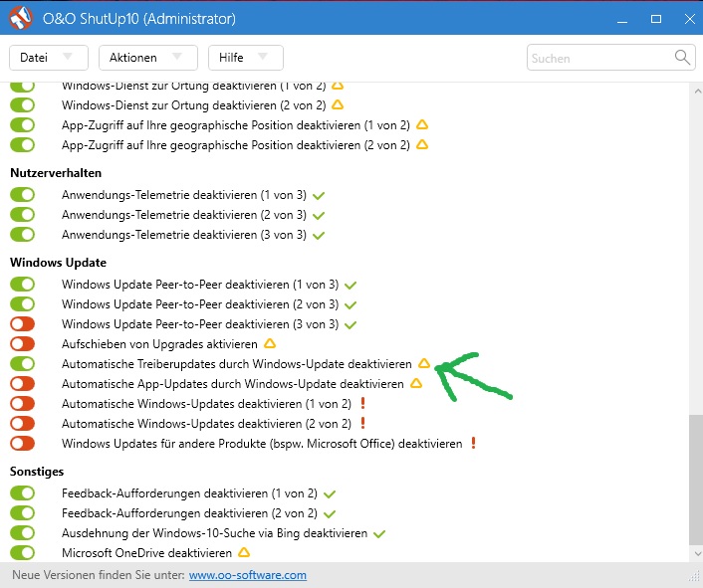Click warning triangle beside Microsoft OneDrive deaktivieren
The width and height of the screenshot is (703, 588).
[x=244, y=552]
